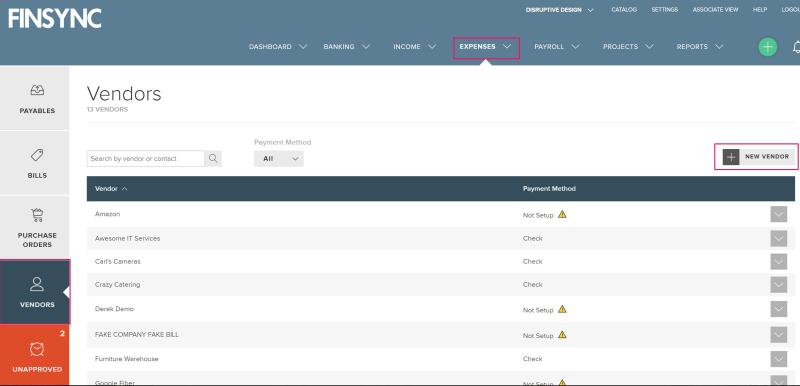Open FAKE COMPANY FAKE BILL row actions
This screenshot has width=800, height=386.
coord(779,334)
